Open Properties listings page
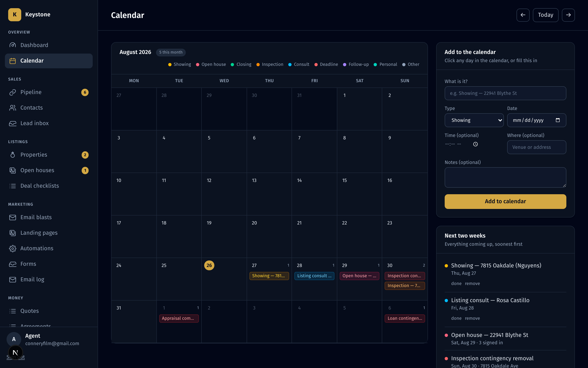588x368 pixels. click(49, 155)
